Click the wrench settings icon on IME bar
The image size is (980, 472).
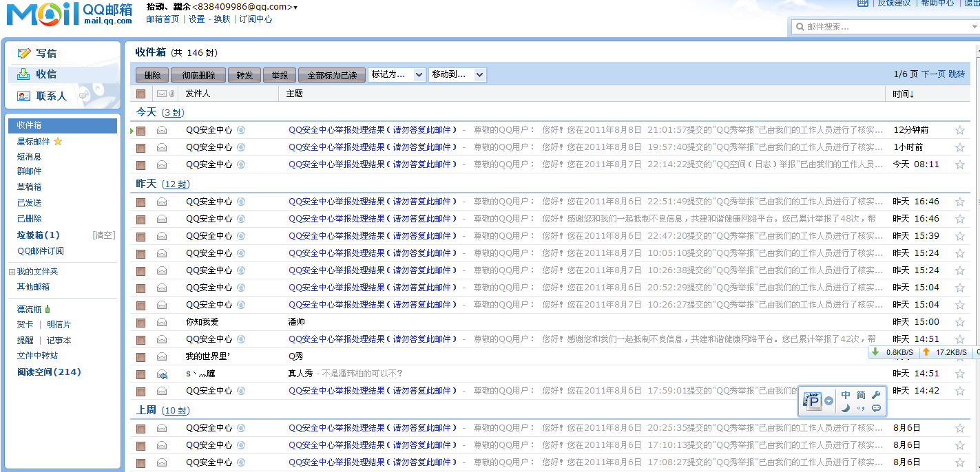(x=876, y=395)
